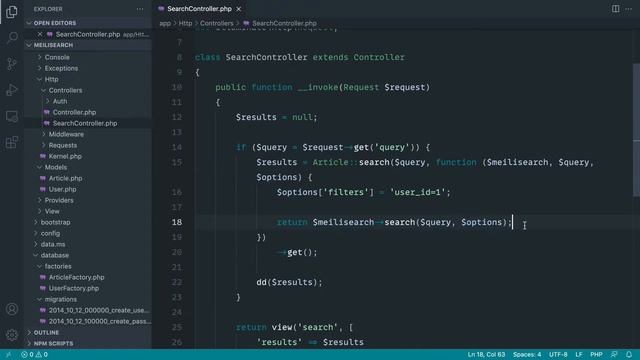Show errors and warnings count in status bar
640x360 pixels.
point(35,355)
